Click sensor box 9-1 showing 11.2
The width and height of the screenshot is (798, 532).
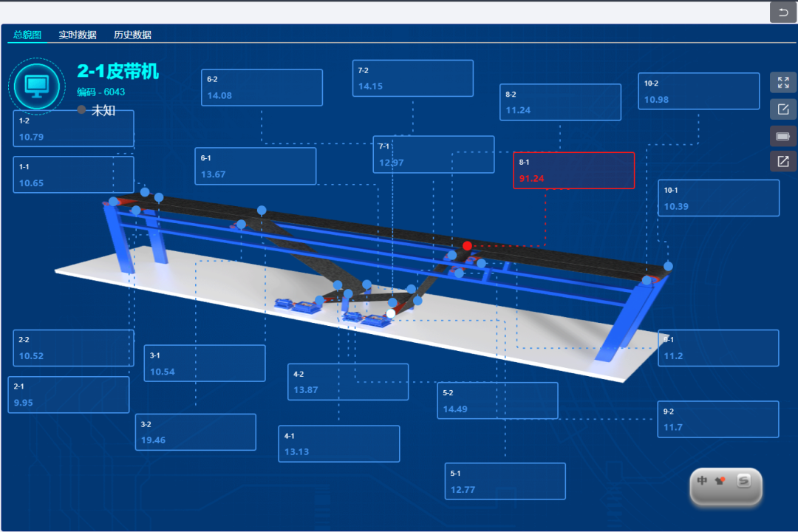pyautogui.click(x=718, y=348)
